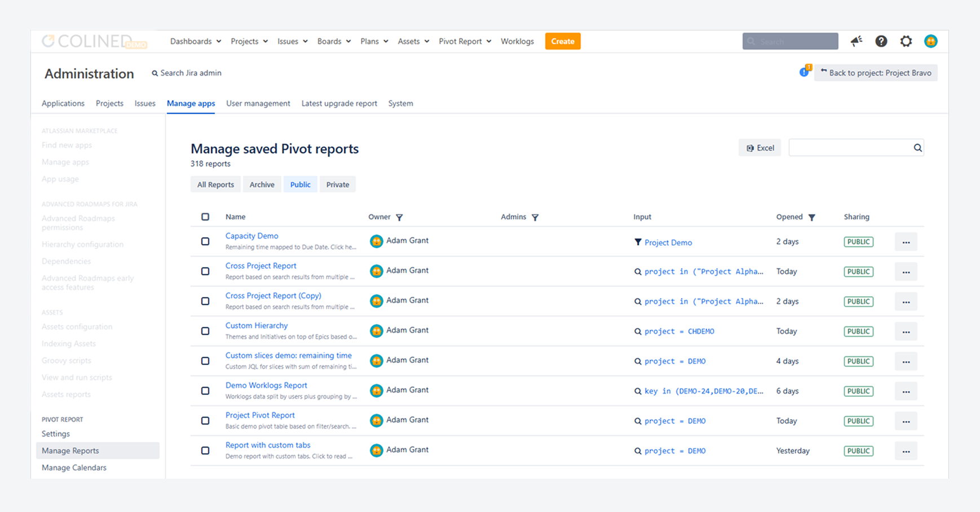Check the Custom Hierarchy row checkbox

205,331
